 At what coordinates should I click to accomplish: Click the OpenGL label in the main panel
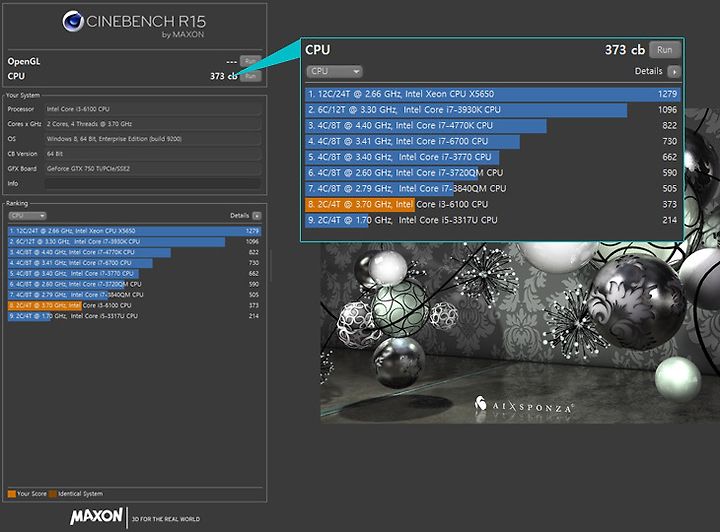point(24,62)
